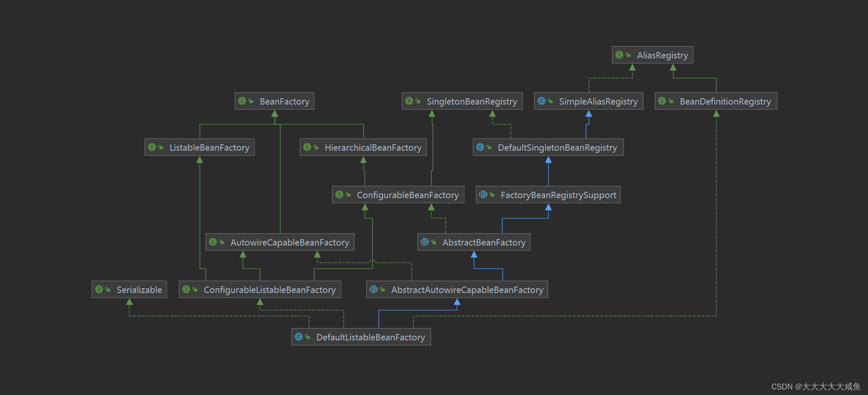Click the public visibility marker on Serializable

(x=108, y=289)
